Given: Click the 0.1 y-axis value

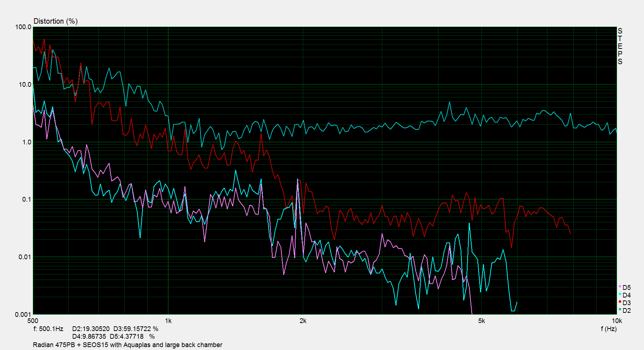Looking at the screenshot, I should (x=27, y=199).
